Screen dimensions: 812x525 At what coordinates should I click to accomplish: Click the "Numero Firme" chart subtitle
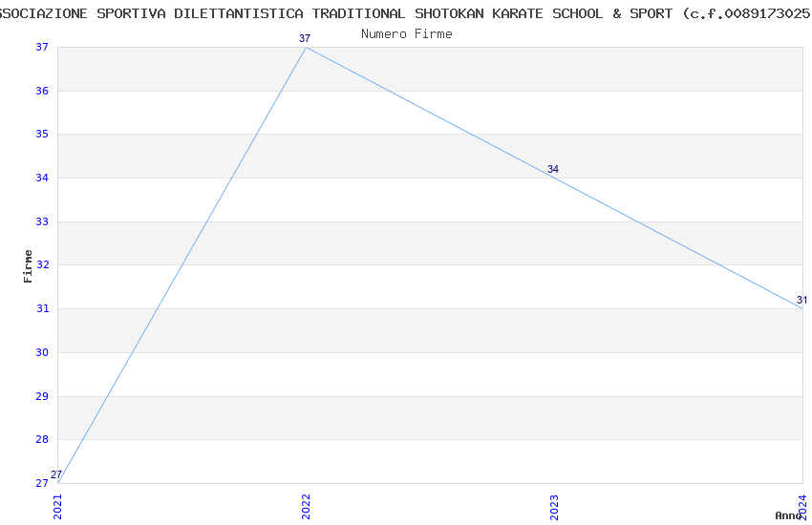[x=407, y=34]
